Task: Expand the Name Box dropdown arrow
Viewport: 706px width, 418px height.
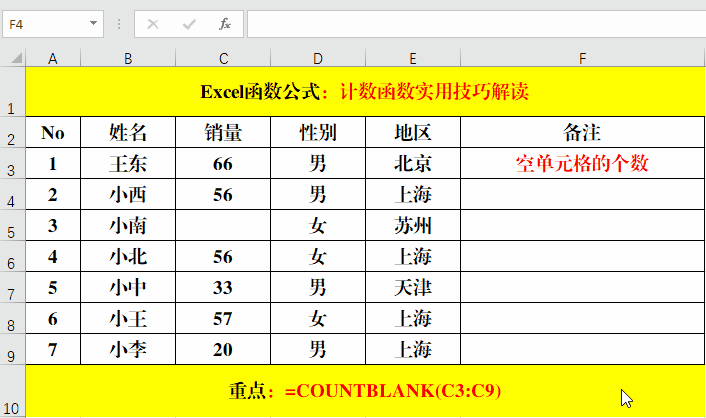Action: 93,23
